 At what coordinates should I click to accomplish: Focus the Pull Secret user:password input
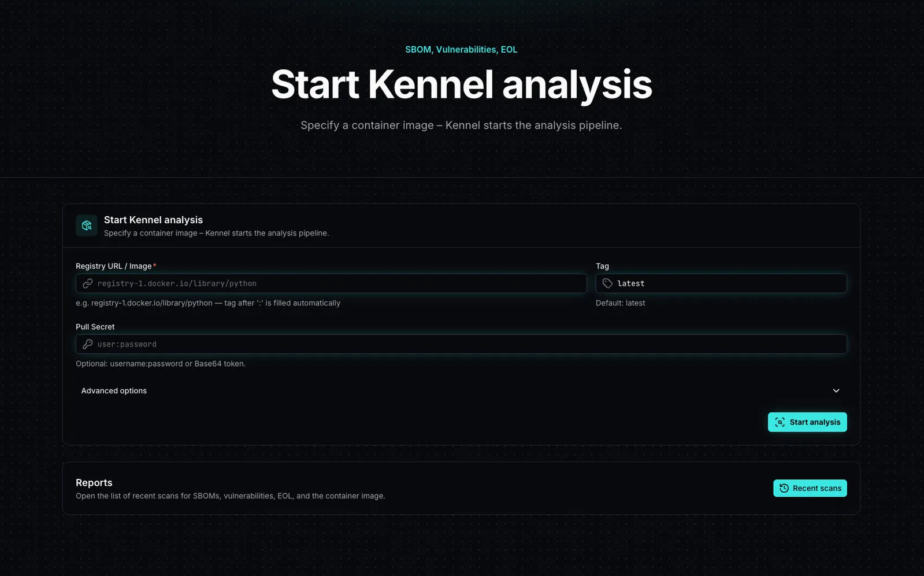click(461, 344)
